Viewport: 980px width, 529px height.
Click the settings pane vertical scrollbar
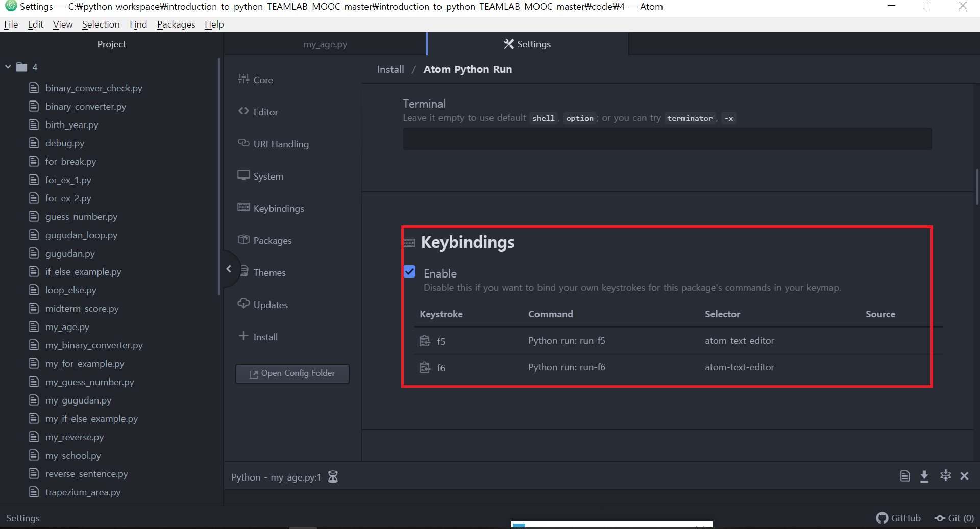(977, 187)
